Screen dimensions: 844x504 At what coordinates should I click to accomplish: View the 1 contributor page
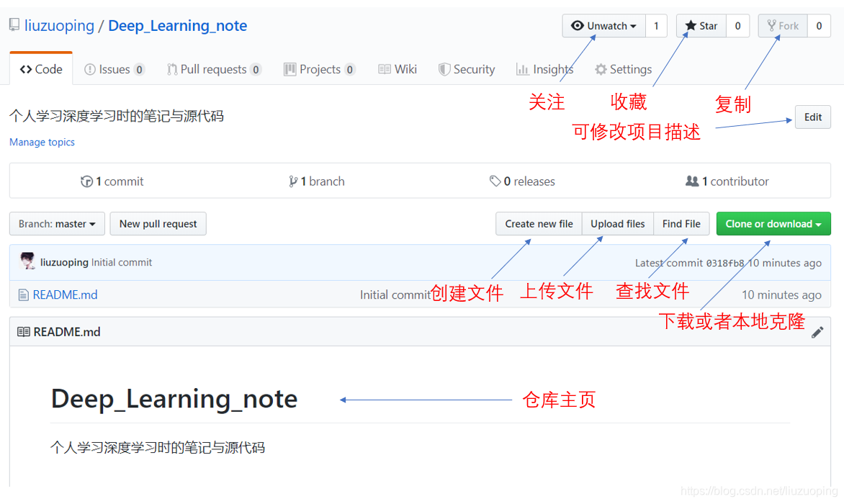(x=727, y=181)
